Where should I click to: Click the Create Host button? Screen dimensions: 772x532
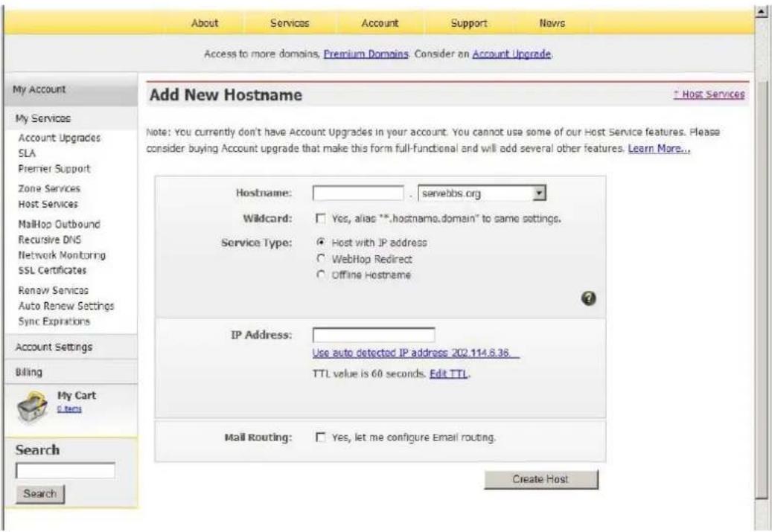(541, 479)
